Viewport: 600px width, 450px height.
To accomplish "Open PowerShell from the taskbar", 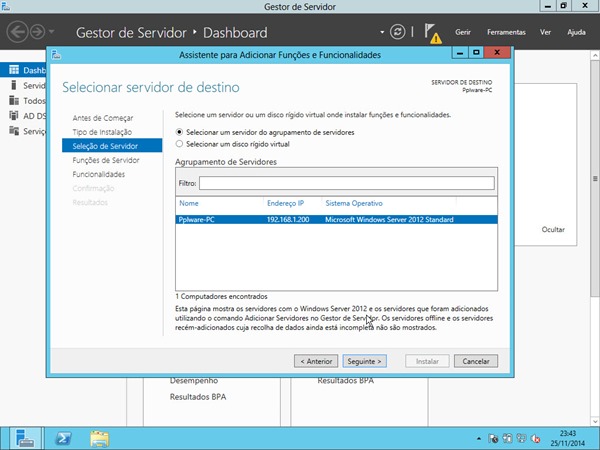I will coord(64,439).
